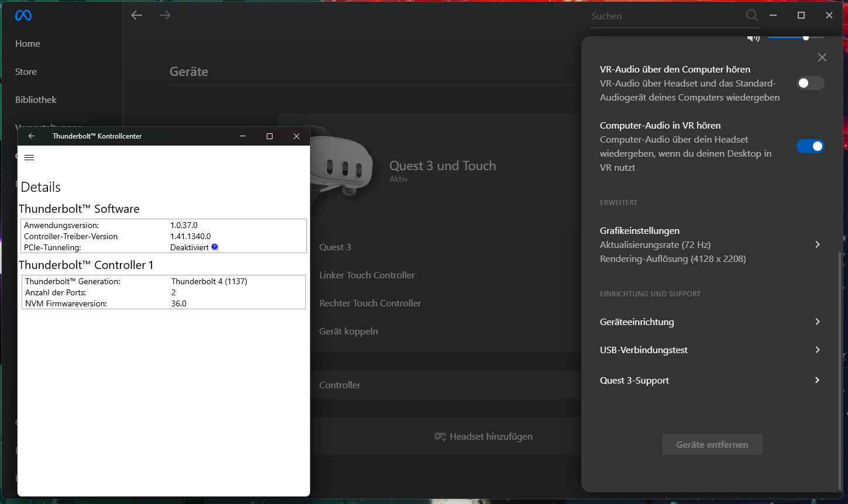The height and width of the screenshot is (504, 848).
Task: Click Aktualisierungsrate (72 Hz) text
Action: point(655,245)
